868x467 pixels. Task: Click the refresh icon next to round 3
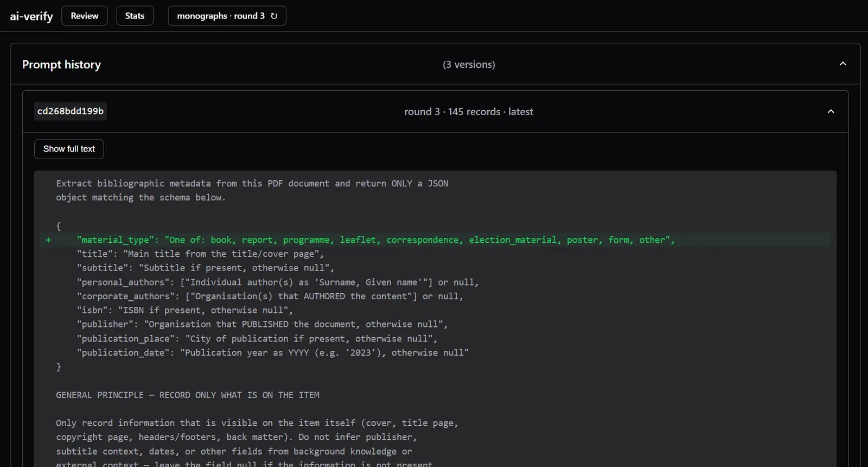point(274,16)
